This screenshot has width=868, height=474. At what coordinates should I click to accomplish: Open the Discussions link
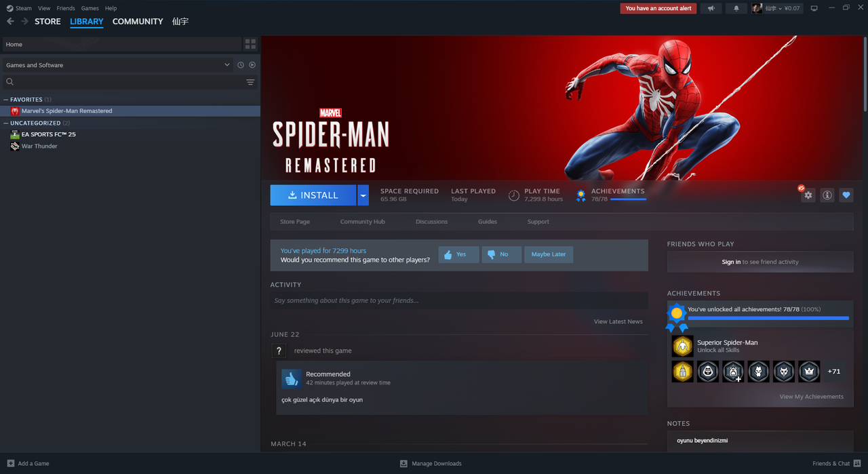(x=432, y=222)
